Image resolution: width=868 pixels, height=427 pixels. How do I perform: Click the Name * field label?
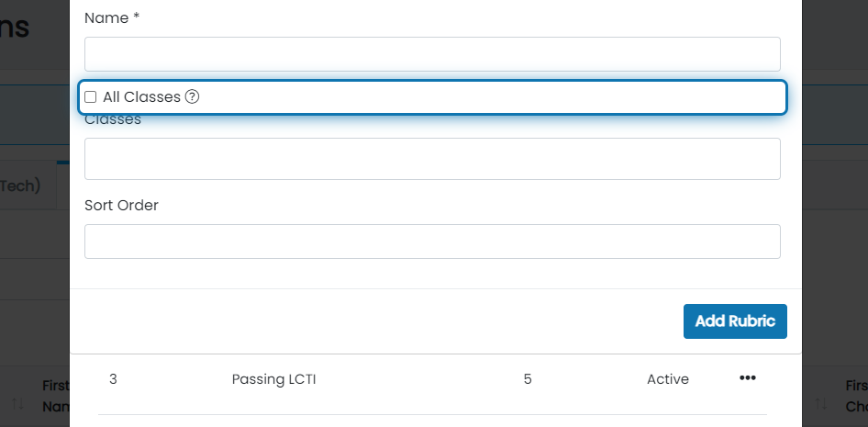tap(112, 18)
